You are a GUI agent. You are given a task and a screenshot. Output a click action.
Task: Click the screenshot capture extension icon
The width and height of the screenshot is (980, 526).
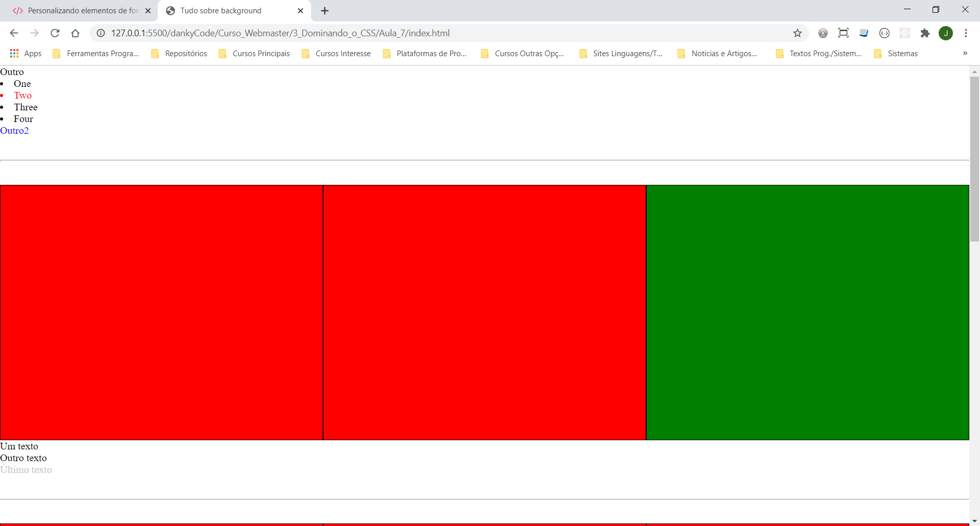843,33
